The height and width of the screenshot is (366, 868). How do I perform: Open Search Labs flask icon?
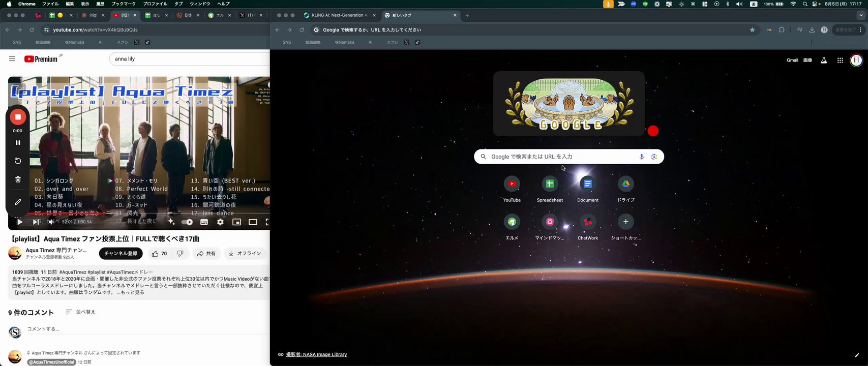pos(824,60)
